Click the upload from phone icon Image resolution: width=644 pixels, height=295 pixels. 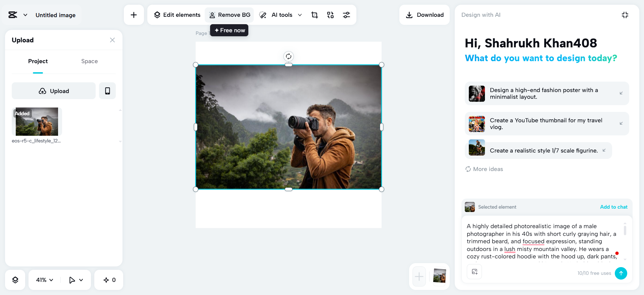pos(107,91)
